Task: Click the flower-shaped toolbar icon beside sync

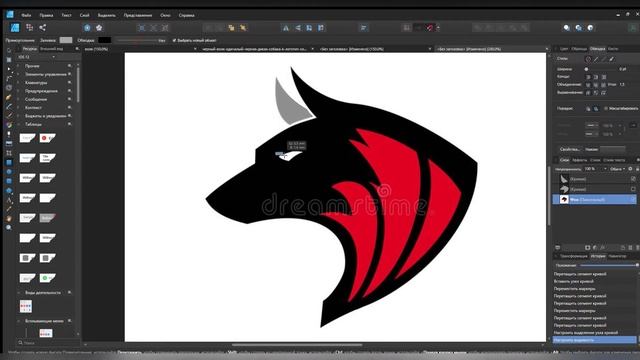Action: (x=99, y=28)
